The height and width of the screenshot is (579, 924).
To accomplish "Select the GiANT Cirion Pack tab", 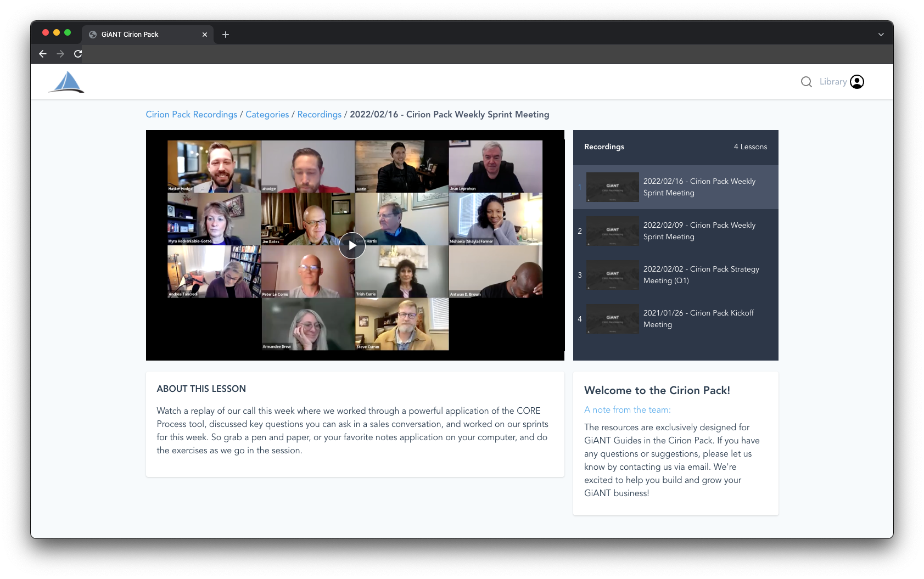I will [148, 34].
